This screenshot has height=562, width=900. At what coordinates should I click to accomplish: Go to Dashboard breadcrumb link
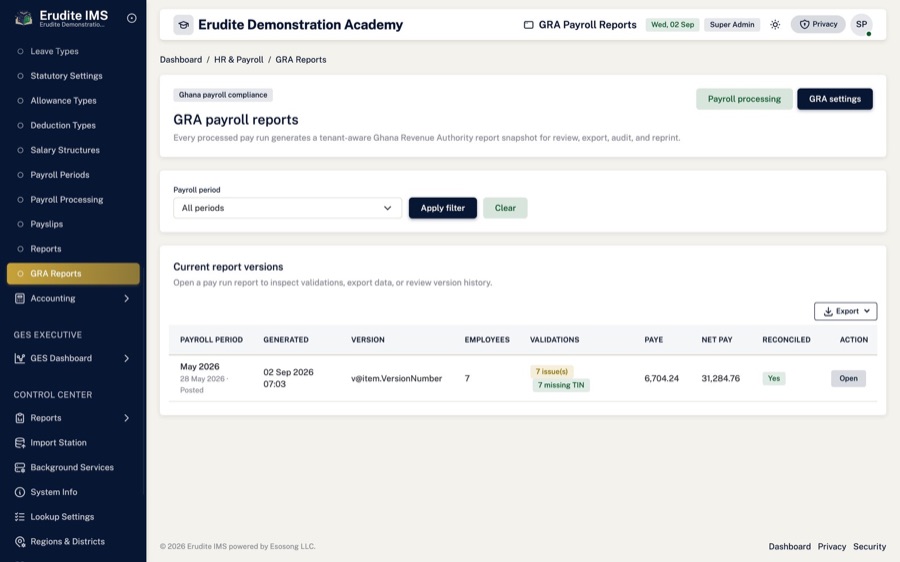click(x=181, y=60)
